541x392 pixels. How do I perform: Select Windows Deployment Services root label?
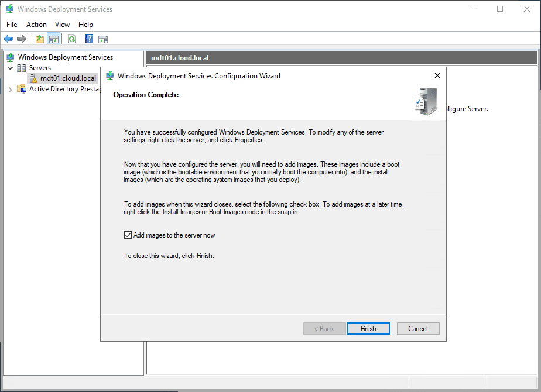coord(66,57)
